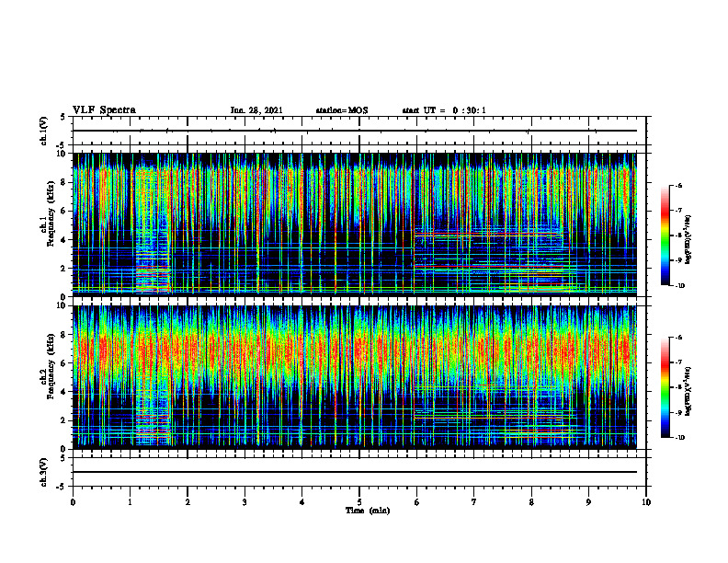728x563 pixels.
Task: Click the 'ch.1(V)' axis label
Action: [x=44, y=131]
